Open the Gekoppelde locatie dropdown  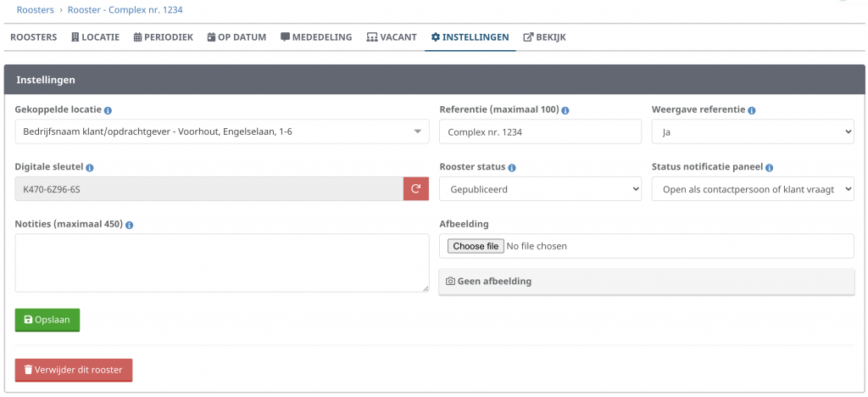coord(222,131)
